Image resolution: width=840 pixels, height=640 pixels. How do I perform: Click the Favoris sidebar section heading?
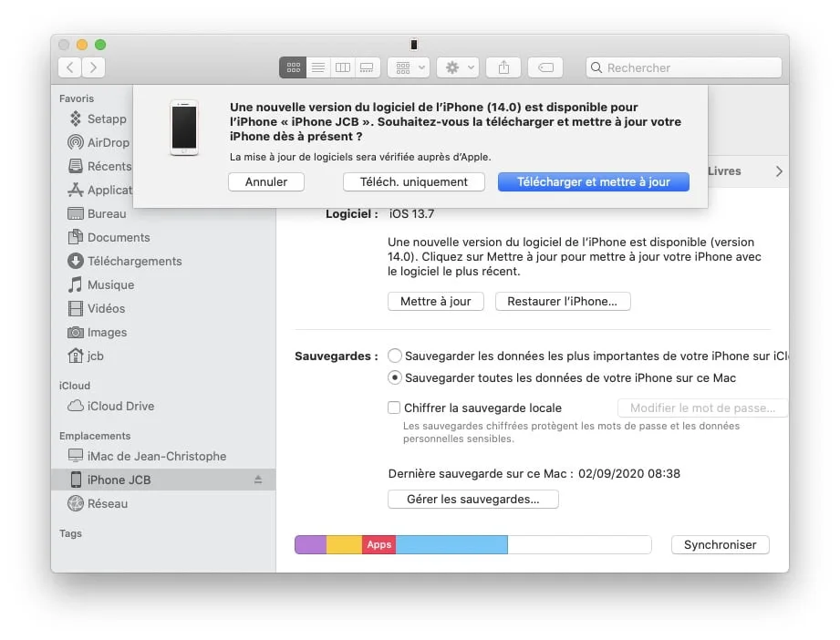click(x=77, y=98)
